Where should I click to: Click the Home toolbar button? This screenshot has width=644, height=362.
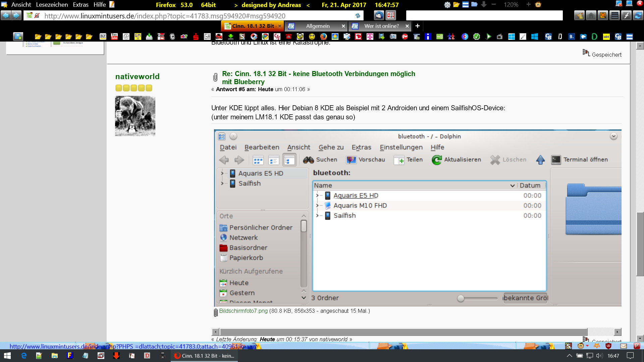click(591, 15)
